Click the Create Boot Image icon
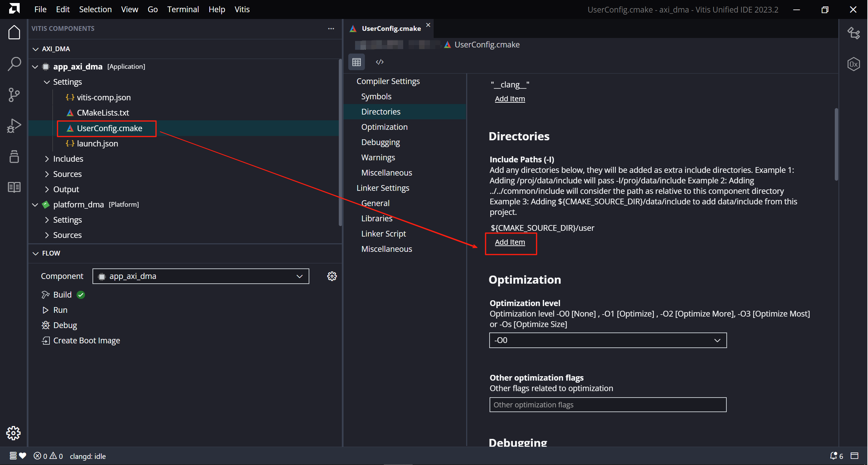Viewport: 868px width, 465px height. [x=45, y=341]
